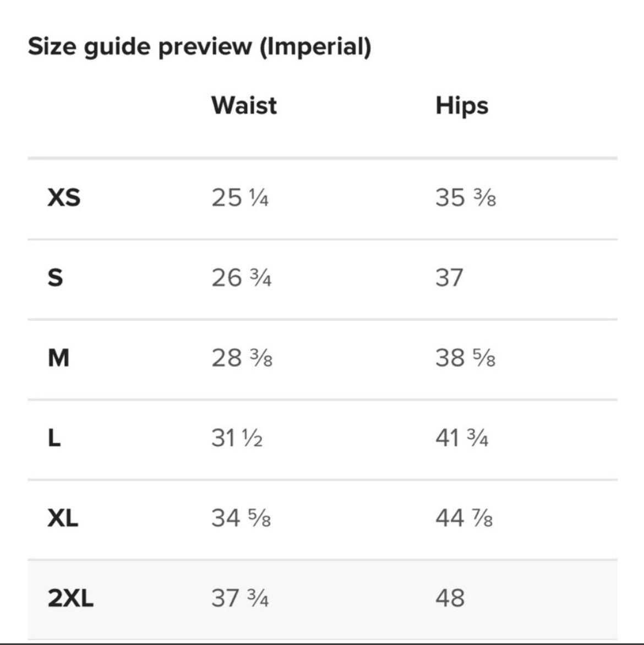Screen dimensions: 644x645
Task: Click the M waist value 28 ⅜
Action: coord(242,358)
